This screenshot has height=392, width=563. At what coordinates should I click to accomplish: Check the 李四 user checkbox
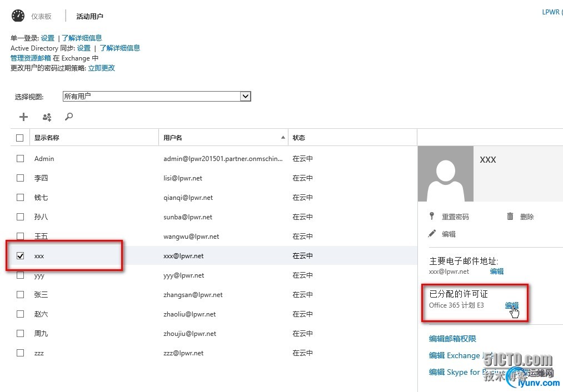tap(20, 178)
